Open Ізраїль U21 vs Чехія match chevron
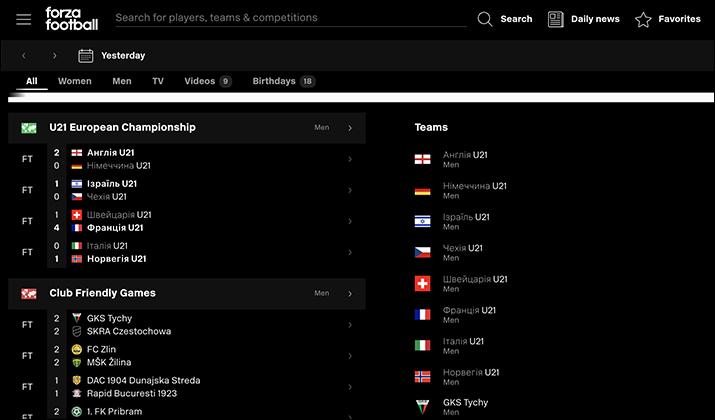 pos(350,190)
